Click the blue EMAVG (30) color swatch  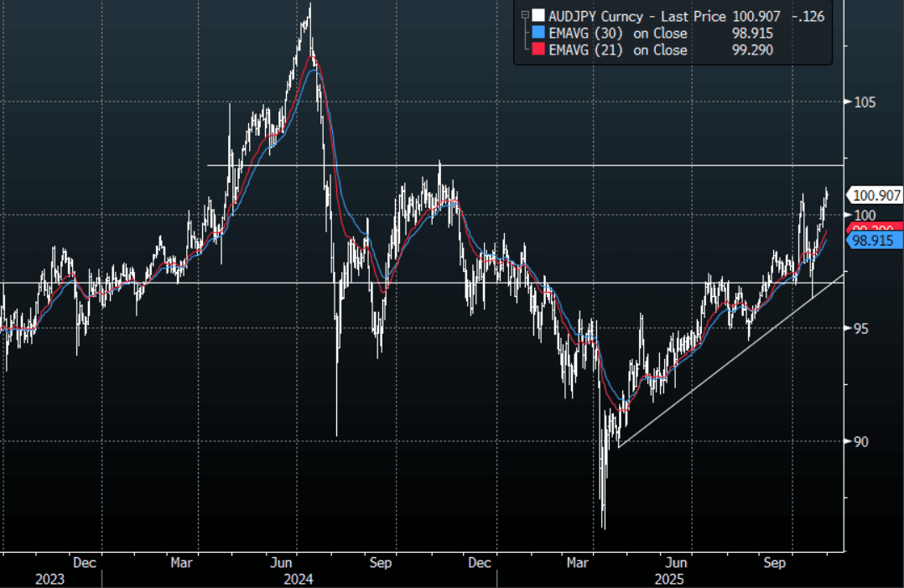538,33
